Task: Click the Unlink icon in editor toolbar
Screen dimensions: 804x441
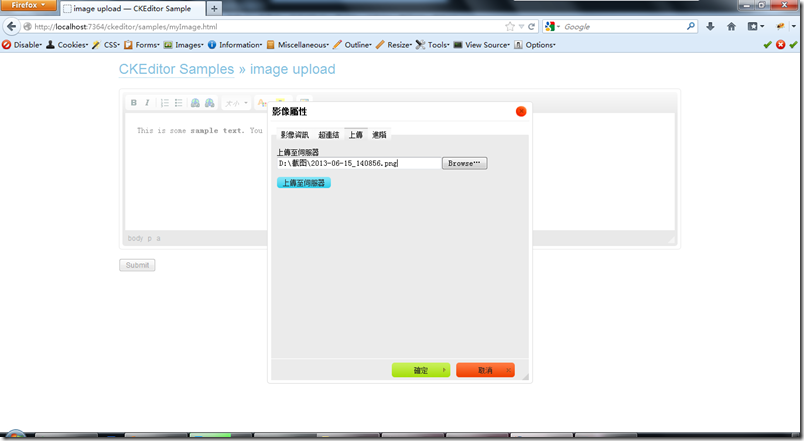Action: tap(210, 103)
